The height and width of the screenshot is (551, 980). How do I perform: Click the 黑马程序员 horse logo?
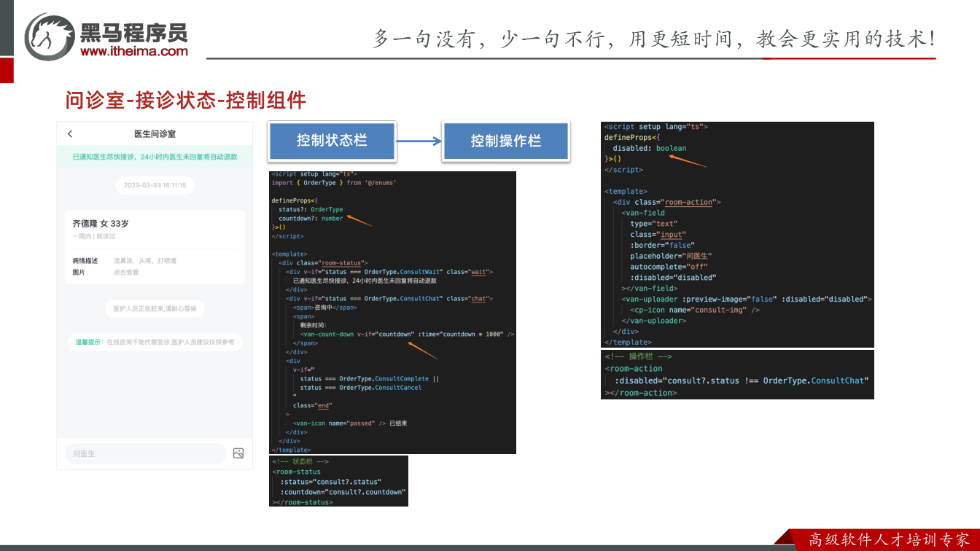[49, 36]
